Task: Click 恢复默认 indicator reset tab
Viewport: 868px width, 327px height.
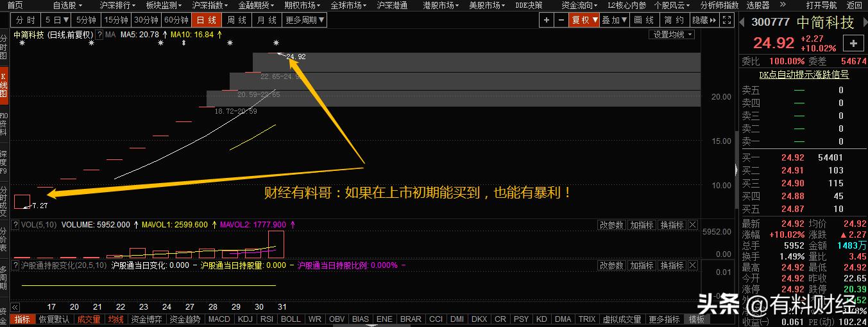Action: click(54, 319)
